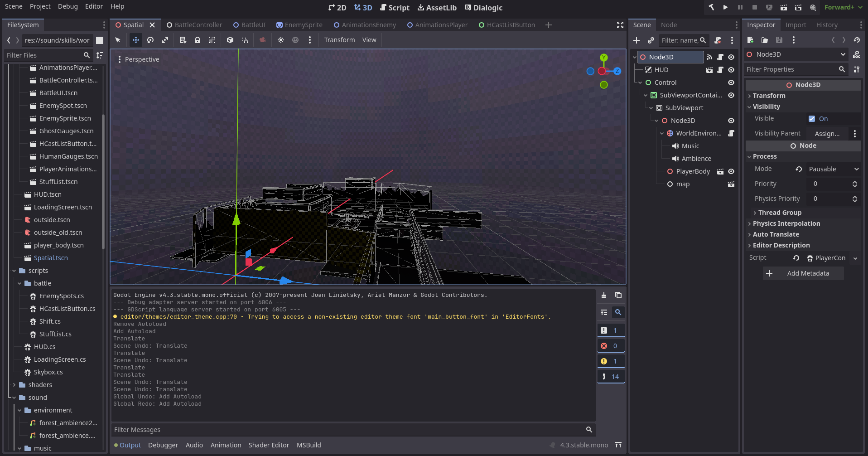This screenshot has width=868, height=456.
Task: Open the Perspective view menu
Action: pos(138,59)
